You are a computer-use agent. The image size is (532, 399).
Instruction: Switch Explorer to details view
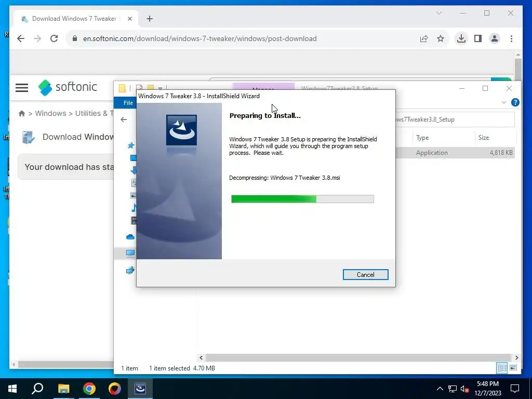(x=502, y=368)
